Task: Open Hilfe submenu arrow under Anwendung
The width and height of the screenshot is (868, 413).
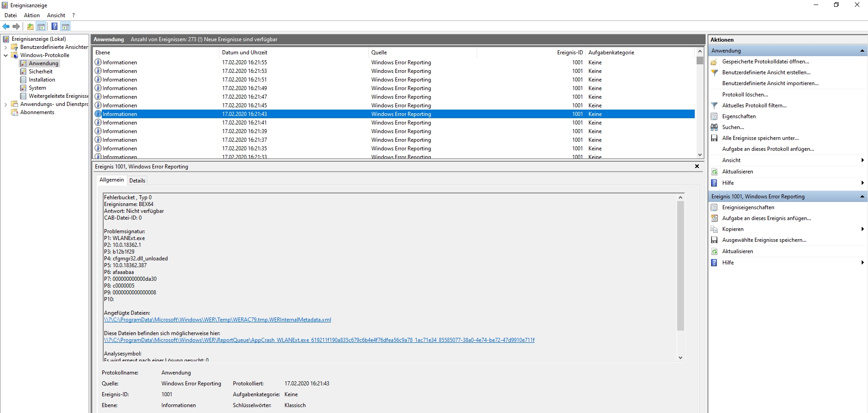Action: coord(863,183)
